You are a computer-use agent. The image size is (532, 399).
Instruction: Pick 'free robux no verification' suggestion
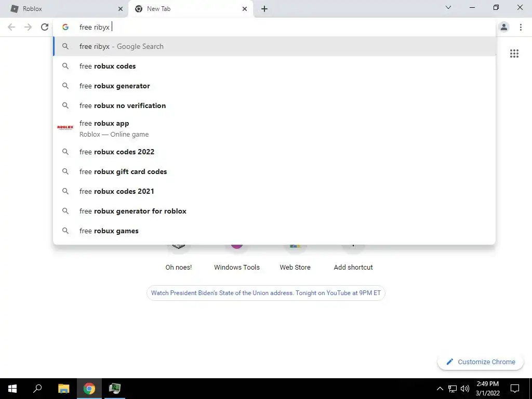(274, 105)
